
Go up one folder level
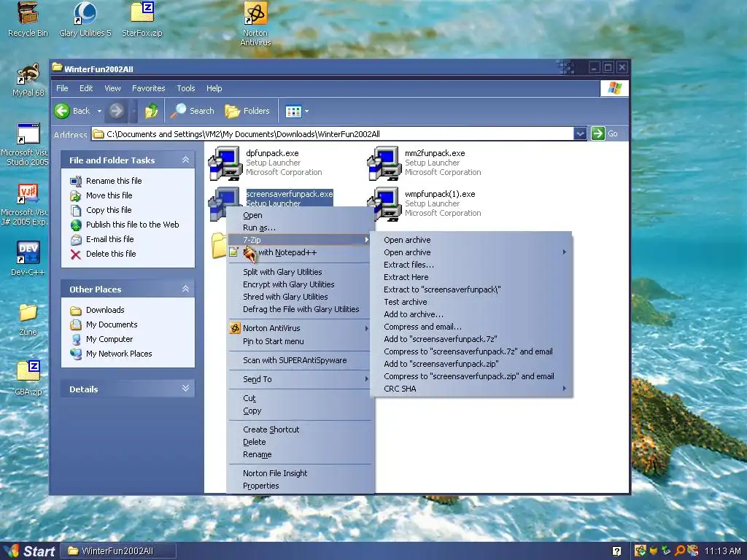tap(152, 111)
